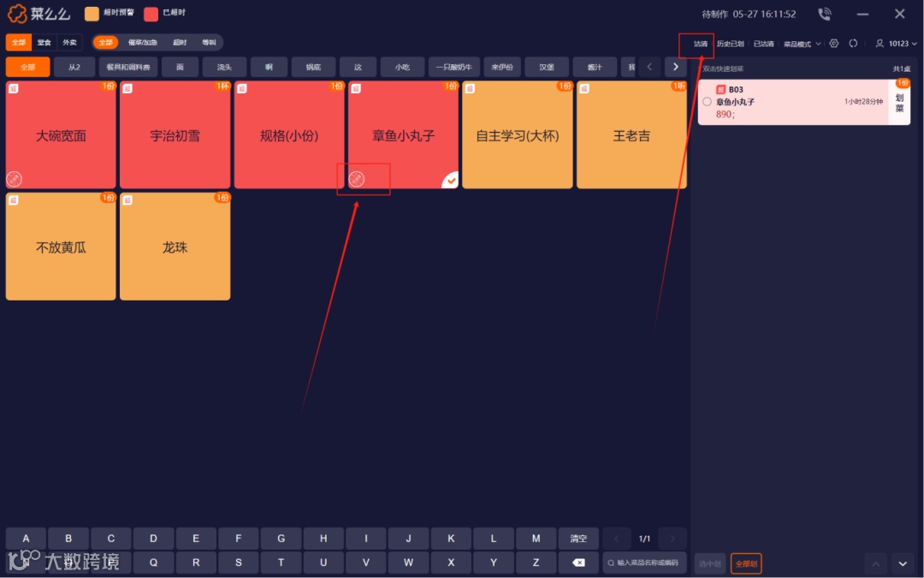Filter by 等叫 status
Viewport: 924px width, 578px height.
(210, 43)
